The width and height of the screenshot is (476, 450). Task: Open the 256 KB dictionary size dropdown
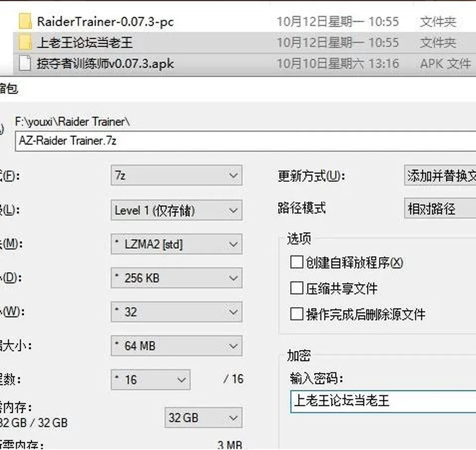[x=177, y=278]
